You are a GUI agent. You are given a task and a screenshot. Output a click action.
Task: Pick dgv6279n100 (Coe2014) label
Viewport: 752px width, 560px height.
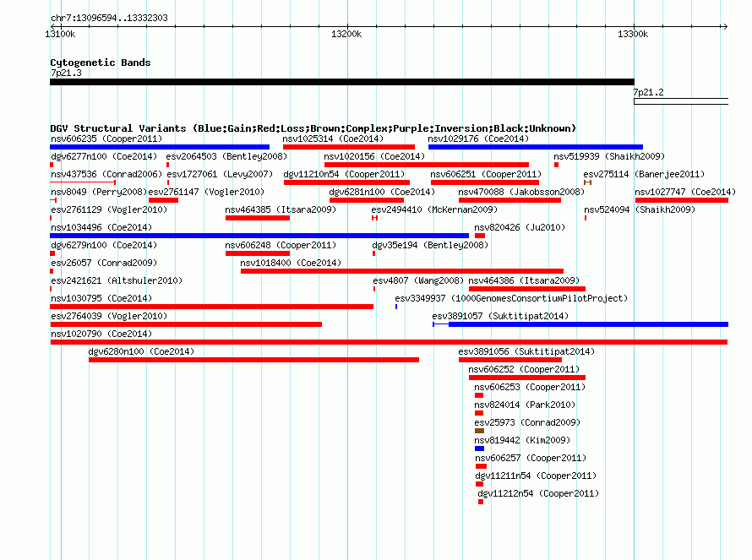(104, 245)
